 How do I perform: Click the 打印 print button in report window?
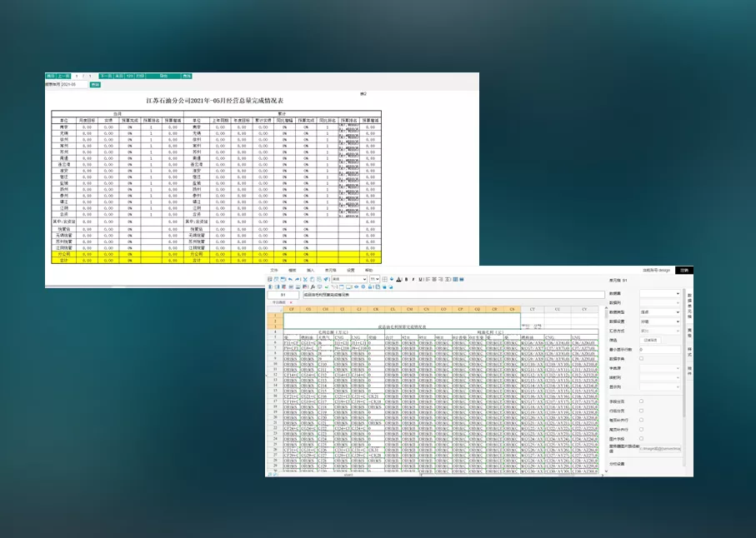point(140,76)
